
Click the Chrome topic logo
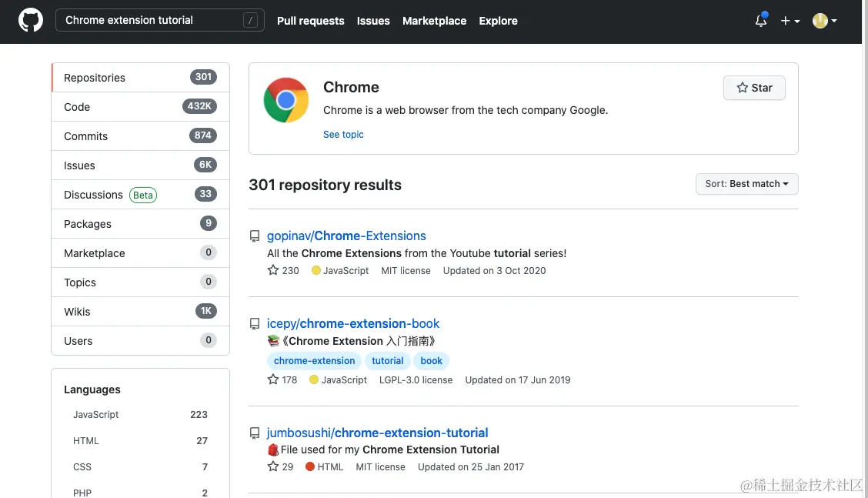pyautogui.click(x=286, y=100)
